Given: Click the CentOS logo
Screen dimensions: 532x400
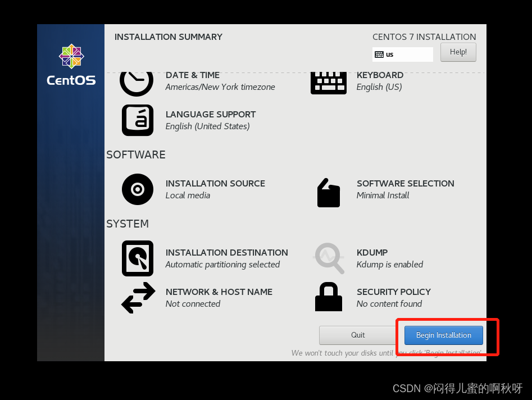Looking at the screenshot, I should click(71, 65).
